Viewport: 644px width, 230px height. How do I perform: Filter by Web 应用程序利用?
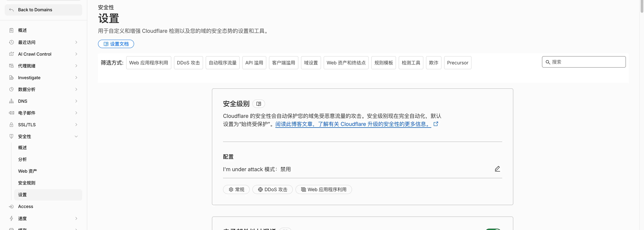coord(148,63)
